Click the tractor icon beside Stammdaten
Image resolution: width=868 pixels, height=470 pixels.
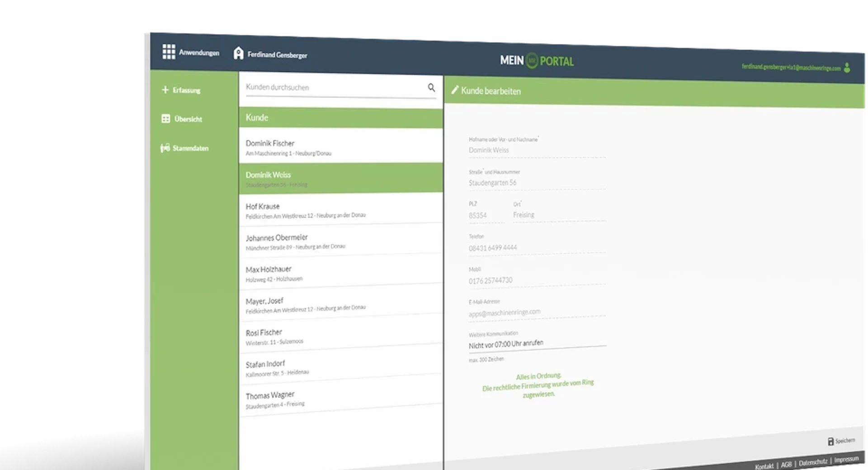[x=165, y=148]
